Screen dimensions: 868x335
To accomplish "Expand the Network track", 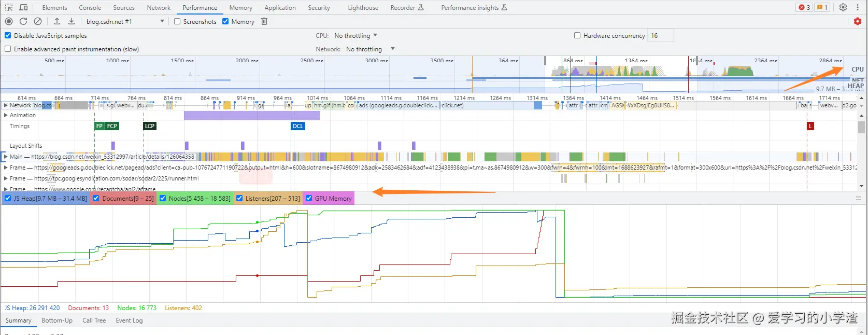I will coord(6,105).
